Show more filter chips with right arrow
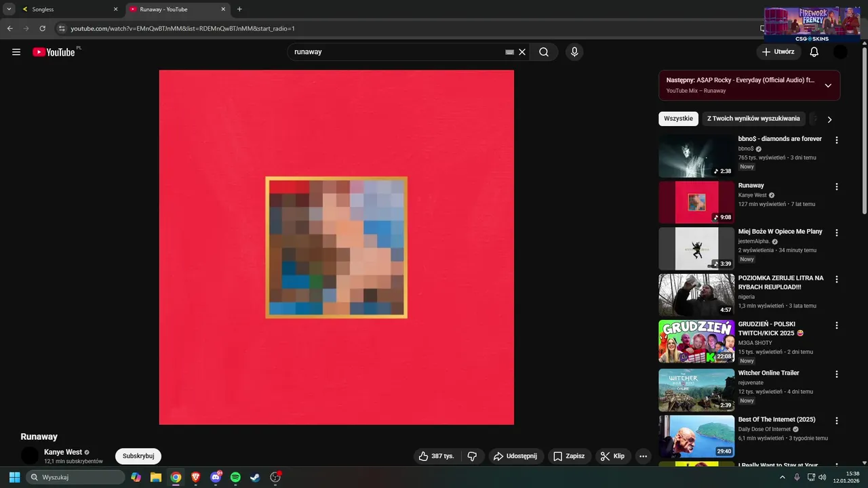868x488 pixels. [829, 119]
